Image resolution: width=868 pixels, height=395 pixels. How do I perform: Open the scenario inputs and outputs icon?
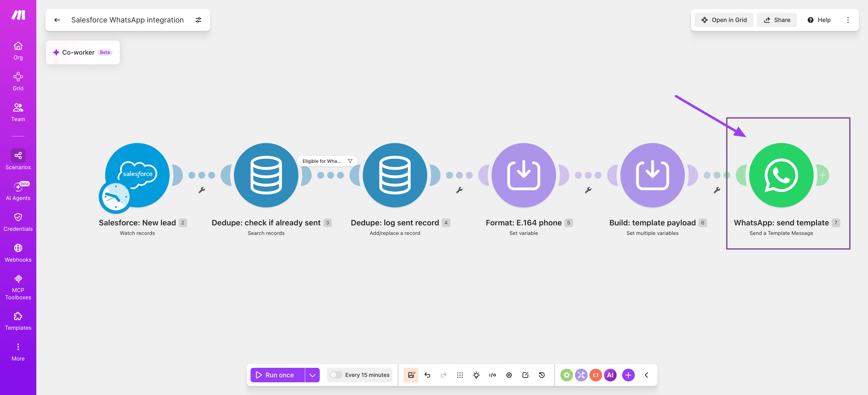tap(493, 375)
